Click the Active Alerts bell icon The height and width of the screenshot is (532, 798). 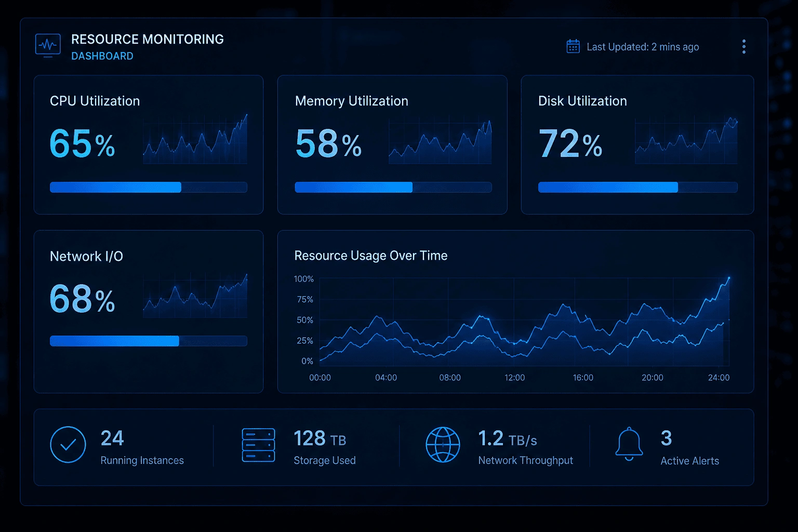click(629, 444)
